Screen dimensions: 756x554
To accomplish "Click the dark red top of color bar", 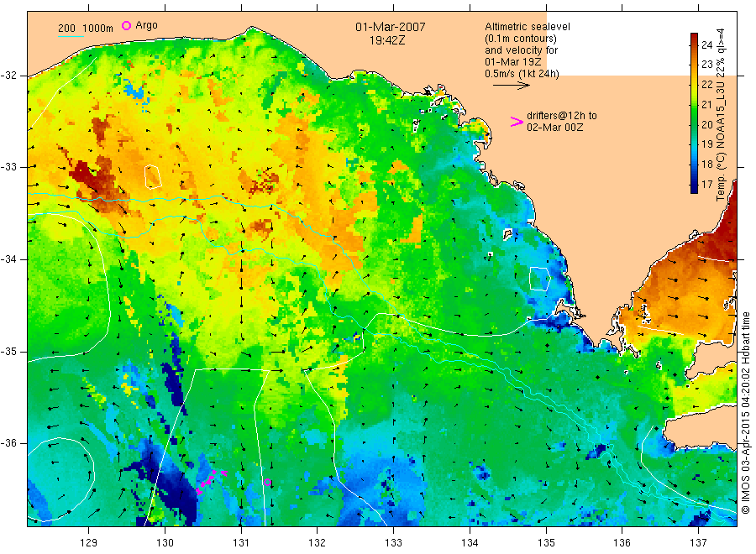I will click(694, 39).
